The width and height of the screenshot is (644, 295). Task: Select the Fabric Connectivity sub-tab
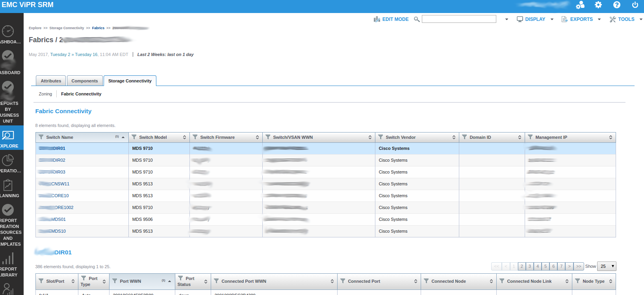tap(81, 94)
